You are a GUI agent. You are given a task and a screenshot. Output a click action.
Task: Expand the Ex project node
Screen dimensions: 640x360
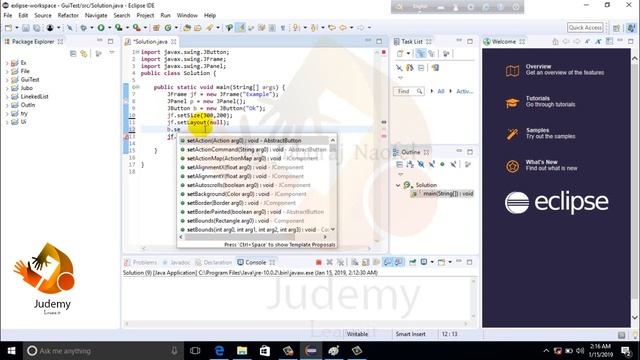tap(7, 63)
